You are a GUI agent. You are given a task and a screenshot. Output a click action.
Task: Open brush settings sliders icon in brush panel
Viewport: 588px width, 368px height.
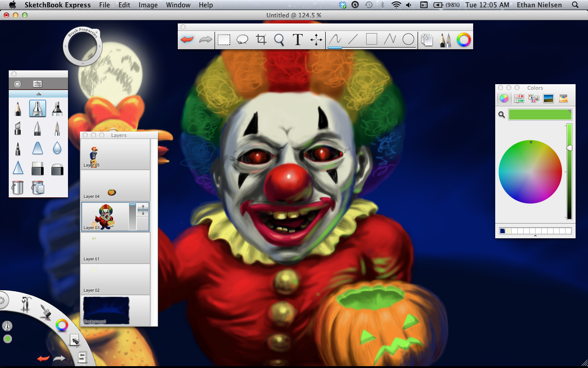tap(38, 84)
